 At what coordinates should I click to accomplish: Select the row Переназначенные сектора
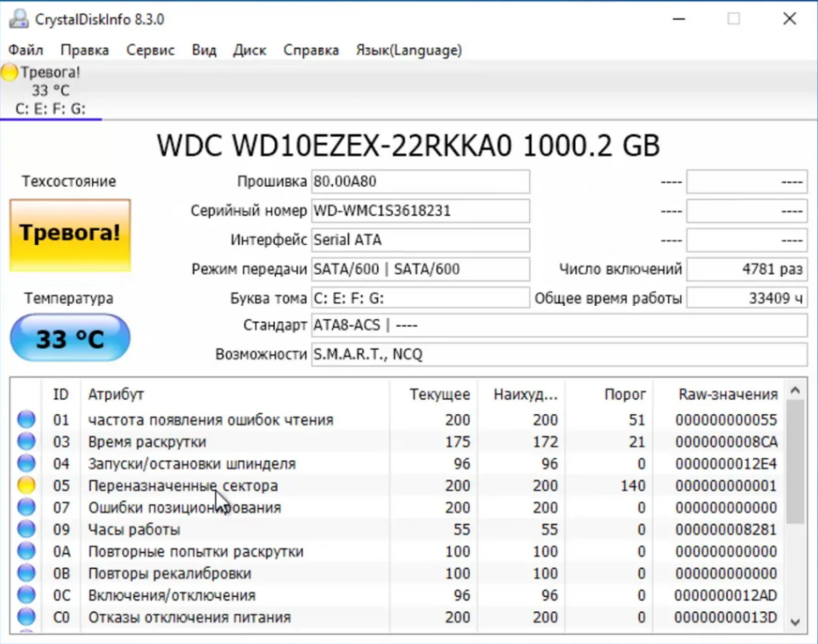click(399, 485)
